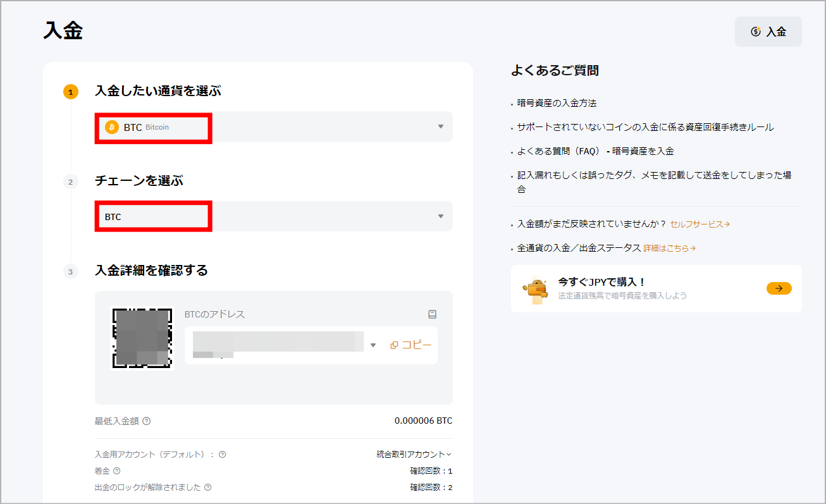Click the よくあるご質問 heading
826x504 pixels.
point(555,71)
